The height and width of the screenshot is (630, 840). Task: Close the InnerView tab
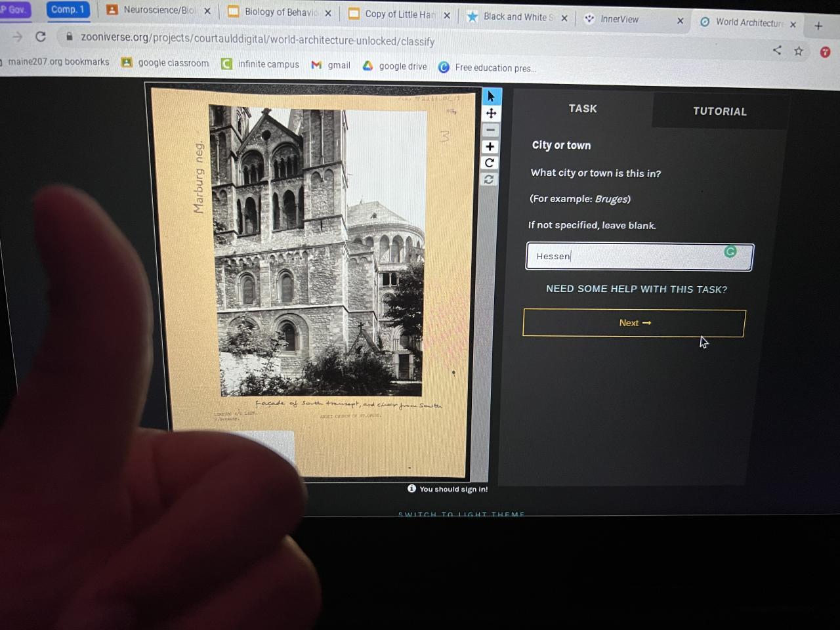pyautogui.click(x=680, y=21)
